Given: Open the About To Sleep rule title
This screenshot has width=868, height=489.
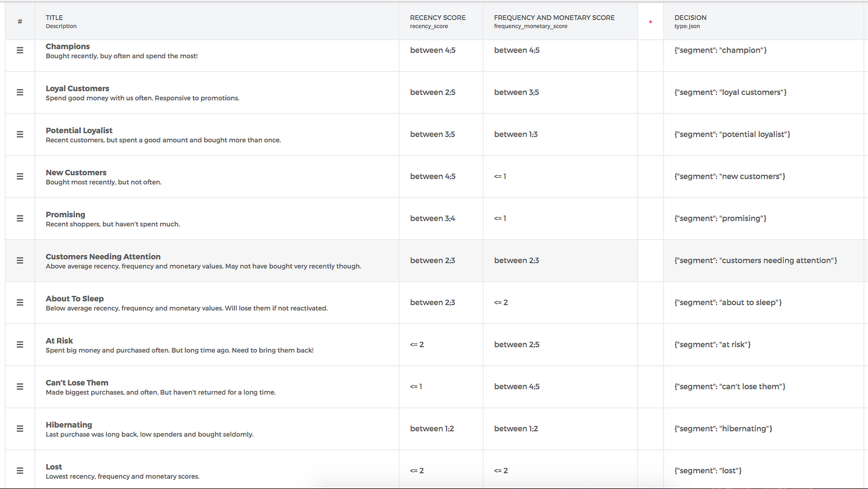Looking at the screenshot, I should pyautogui.click(x=75, y=299).
